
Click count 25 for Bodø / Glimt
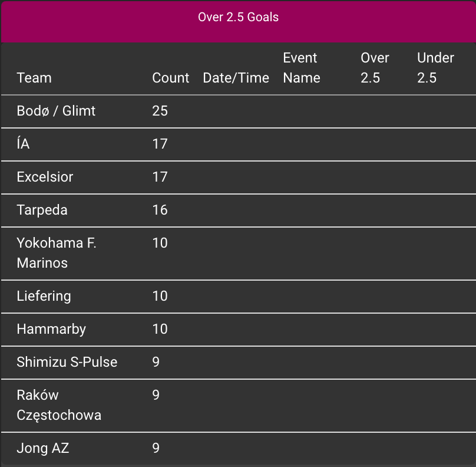160,111
